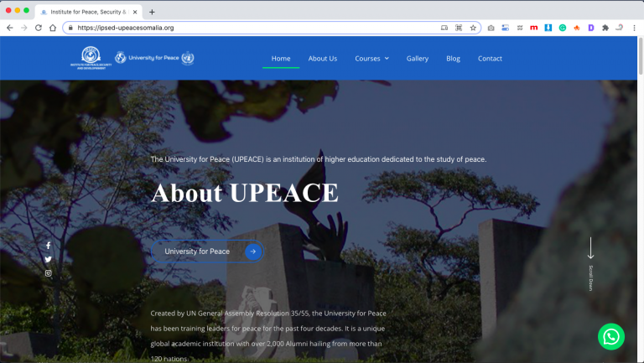Viewport: 644px width, 363px height.
Task: Focus the URL address bar
Action: 252,28
